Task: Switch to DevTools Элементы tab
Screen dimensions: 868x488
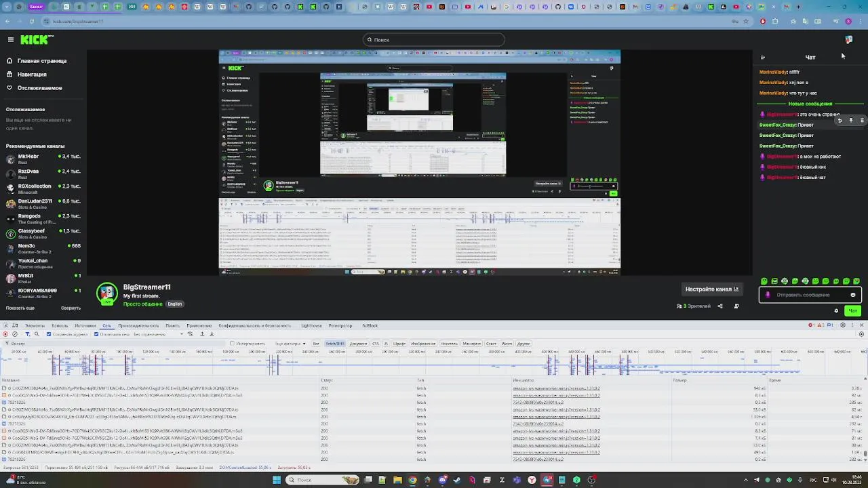Action: pos(35,325)
